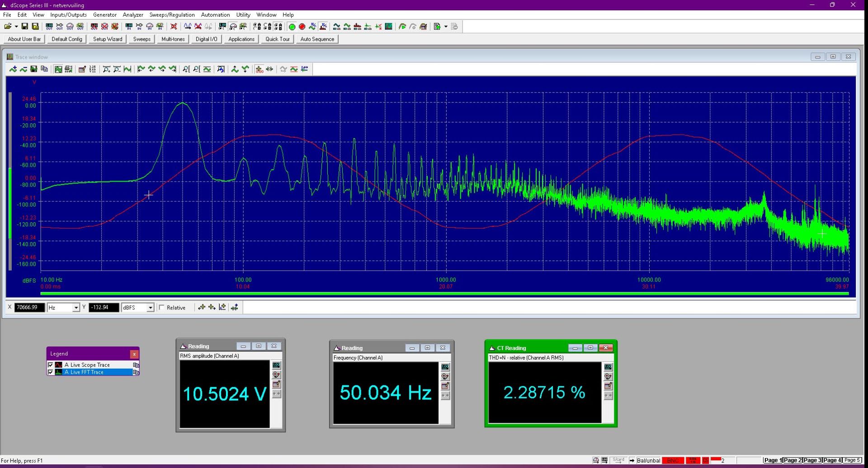The image size is (868, 468).
Task: Open the Analyzer menu
Action: pos(133,15)
